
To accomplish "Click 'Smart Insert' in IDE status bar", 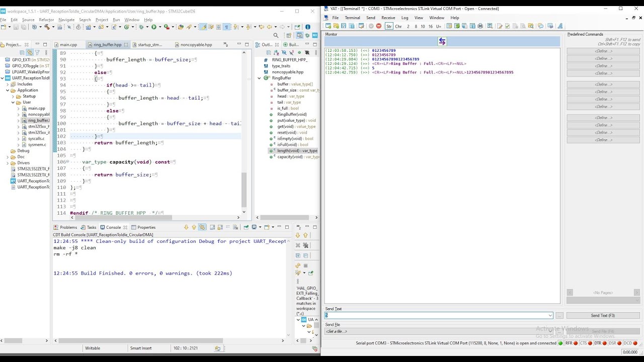I will click(141, 348).
